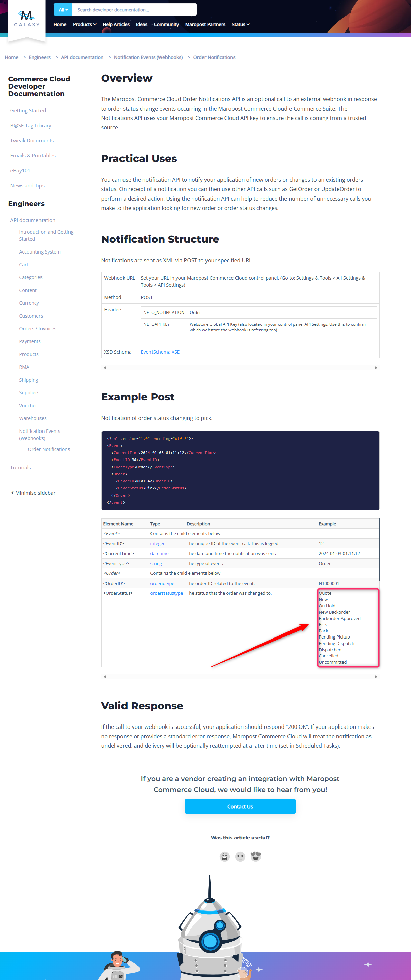Click the Home breadcrumb link

(x=11, y=57)
